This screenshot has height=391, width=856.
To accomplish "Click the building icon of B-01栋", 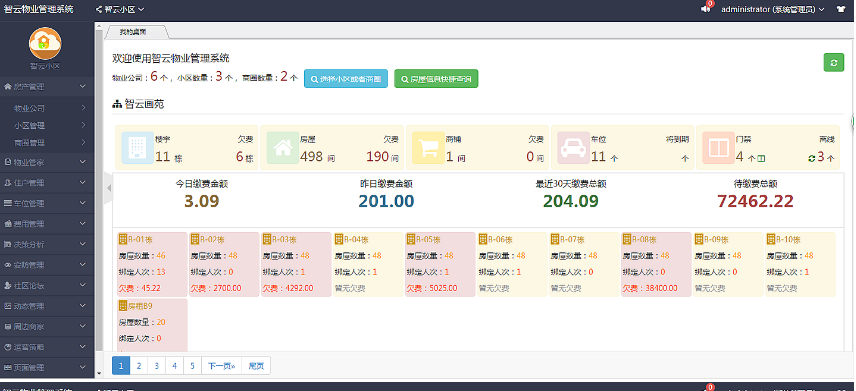I will pyautogui.click(x=122, y=239).
